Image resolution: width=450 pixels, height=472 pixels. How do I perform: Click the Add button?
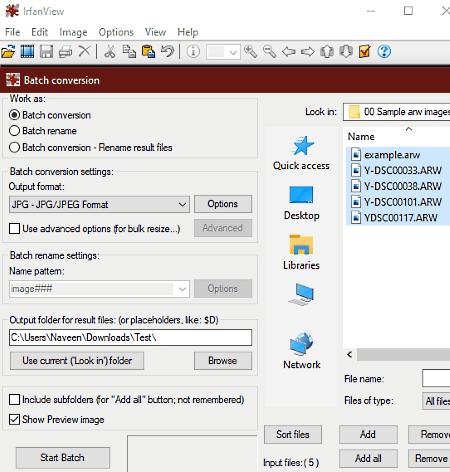(368, 434)
